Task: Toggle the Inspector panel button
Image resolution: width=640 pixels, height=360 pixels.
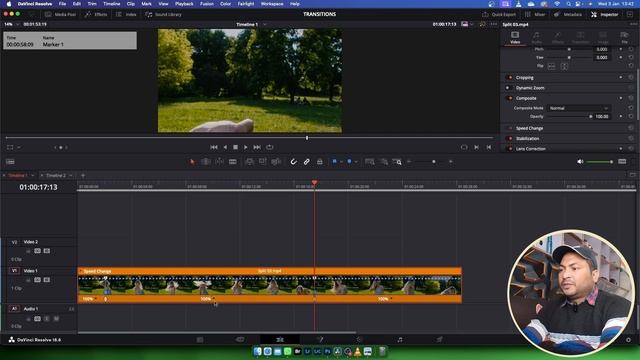Action: (604, 14)
